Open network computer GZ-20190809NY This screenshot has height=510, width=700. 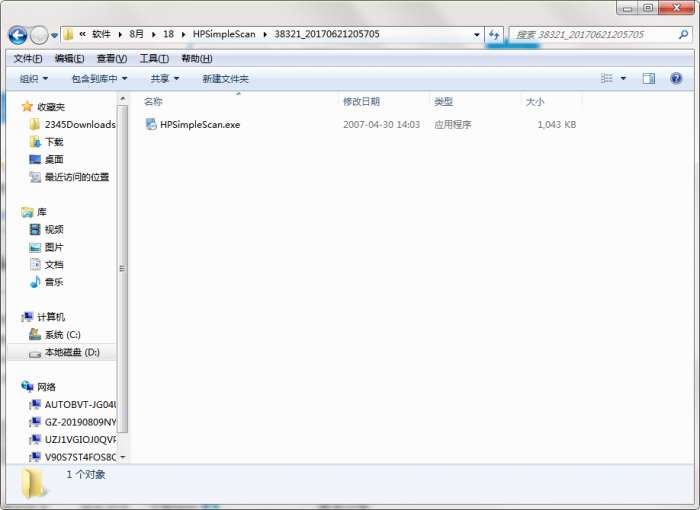click(x=73, y=422)
